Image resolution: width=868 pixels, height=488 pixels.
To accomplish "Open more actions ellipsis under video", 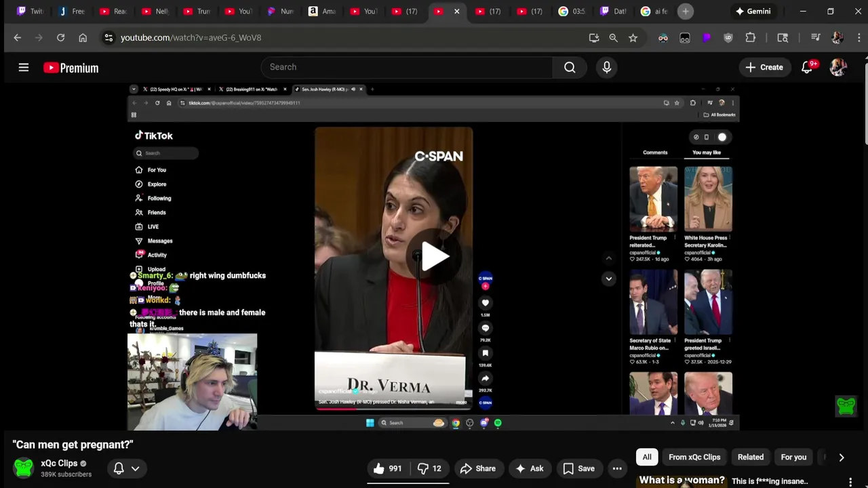I will [x=617, y=468].
